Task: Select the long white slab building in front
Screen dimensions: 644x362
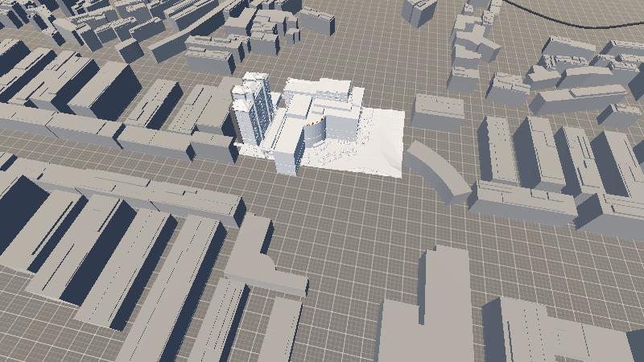Action: [x=289, y=145]
